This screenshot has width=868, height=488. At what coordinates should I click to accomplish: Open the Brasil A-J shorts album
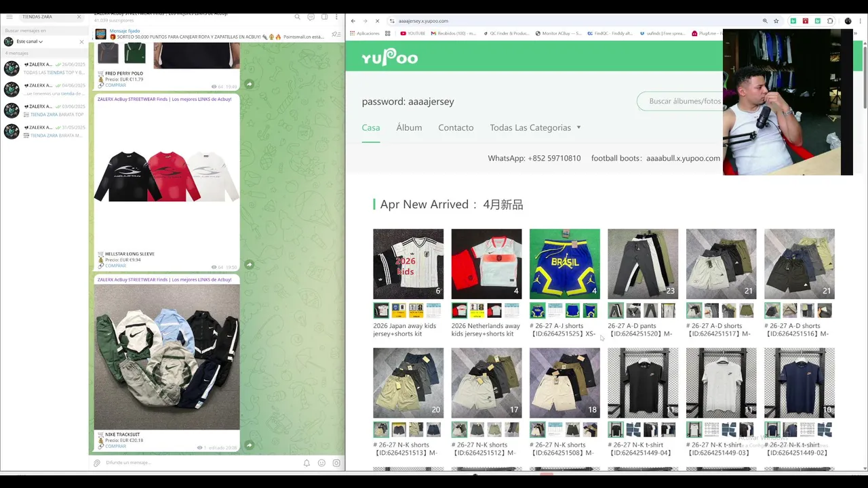point(565,264)
